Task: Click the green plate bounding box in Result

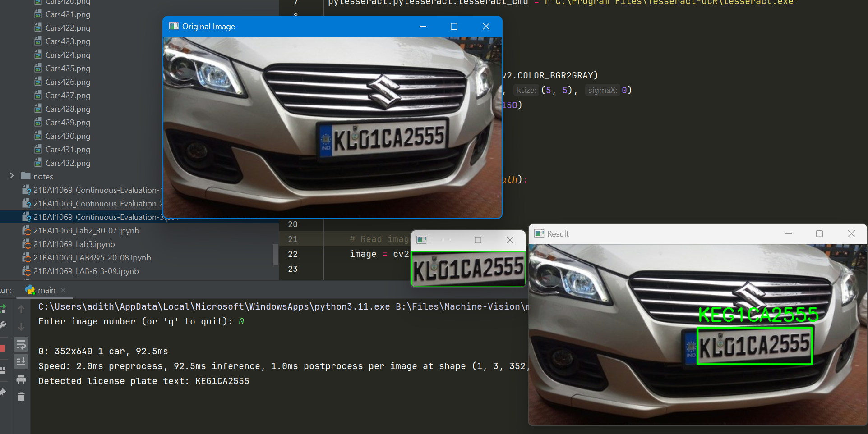Action: coord(755,346)
